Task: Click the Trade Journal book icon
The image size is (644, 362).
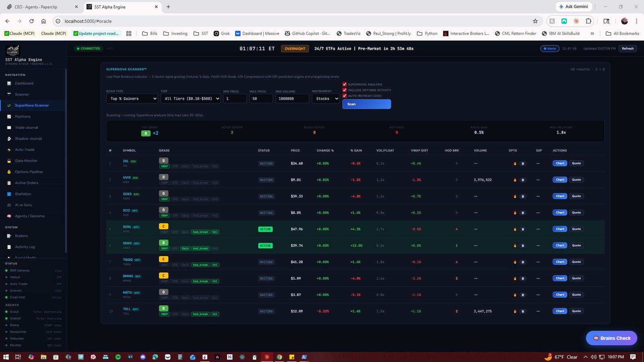Action: pos(9,128)
